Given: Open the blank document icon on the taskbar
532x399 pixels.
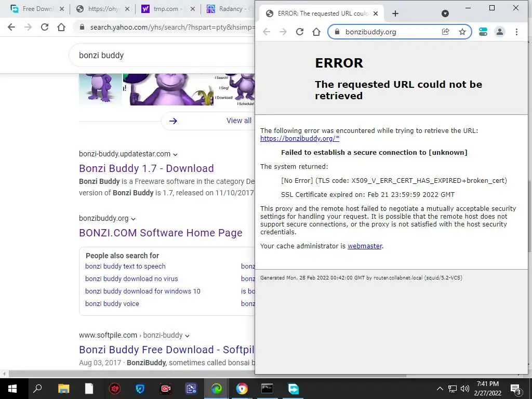Looking at the screenshot, I should [89, 389].
